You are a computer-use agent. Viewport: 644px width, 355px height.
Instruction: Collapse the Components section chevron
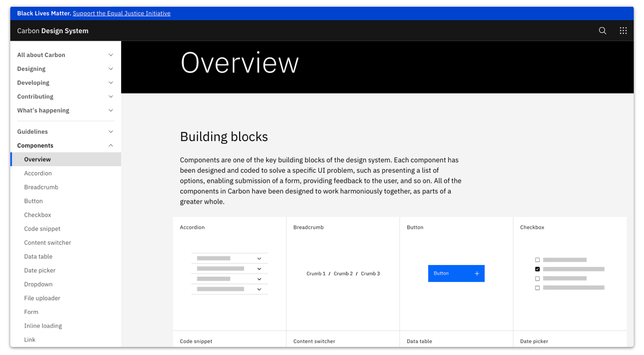click(x=111, y=145)
